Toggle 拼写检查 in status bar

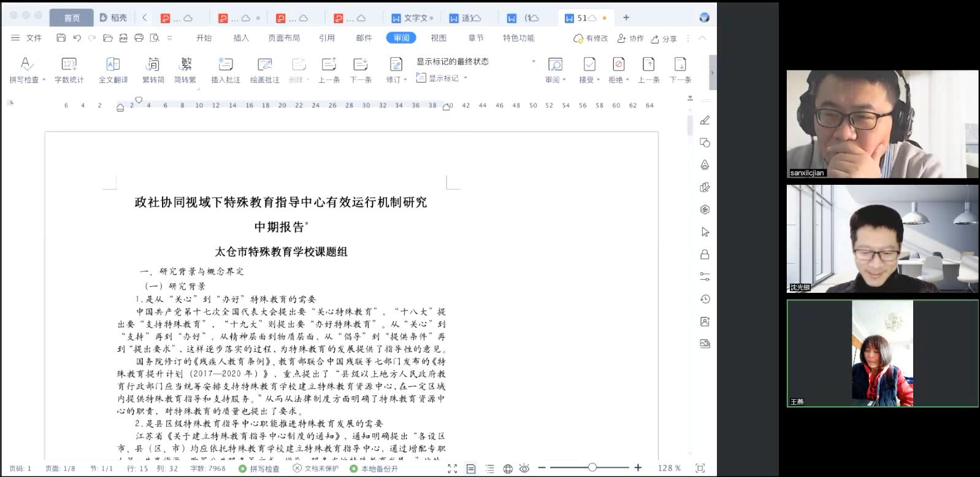click(x=259, y=468)
